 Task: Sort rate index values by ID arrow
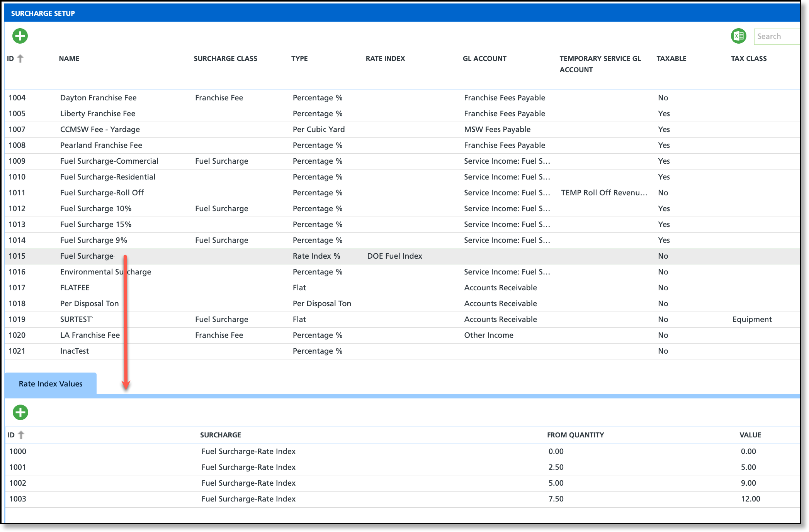tap(21, 435)
